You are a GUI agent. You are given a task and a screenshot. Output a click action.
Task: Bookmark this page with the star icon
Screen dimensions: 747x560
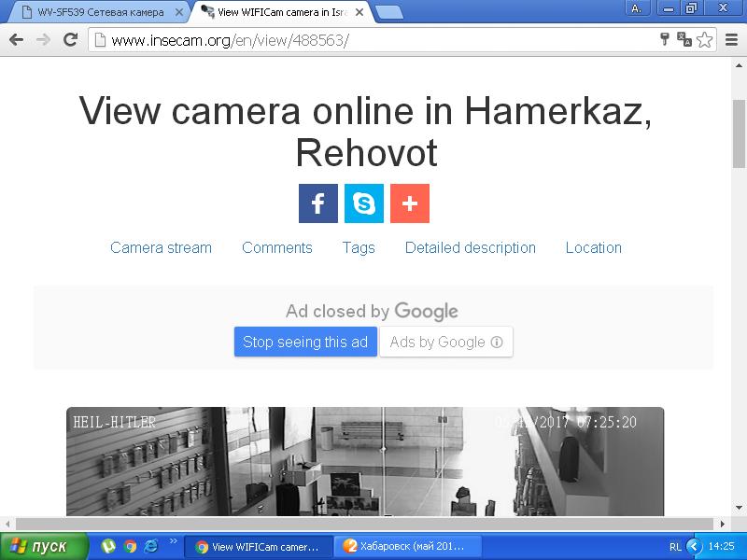click(704, 40)
